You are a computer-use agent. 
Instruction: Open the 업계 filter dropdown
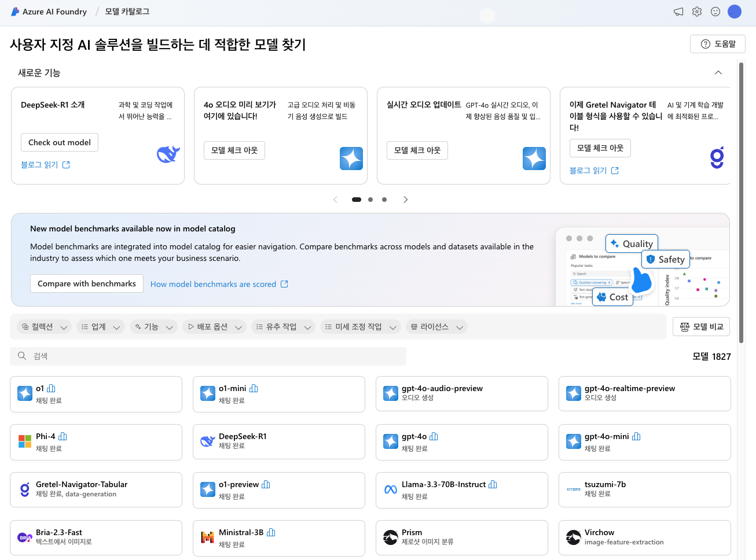coord(101,327)
